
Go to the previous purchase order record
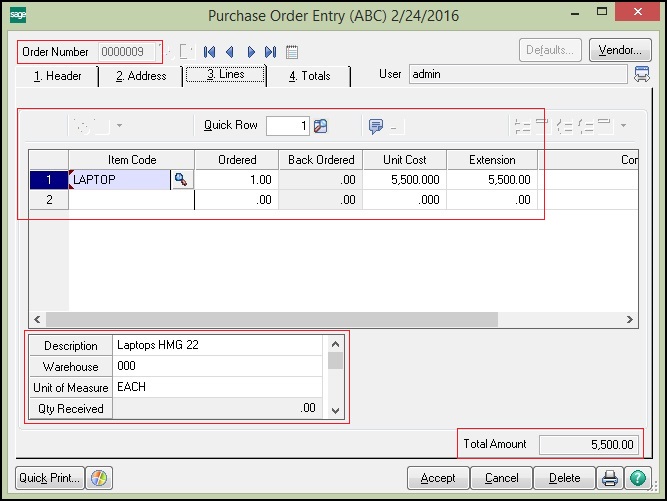[x=230, y=51]
